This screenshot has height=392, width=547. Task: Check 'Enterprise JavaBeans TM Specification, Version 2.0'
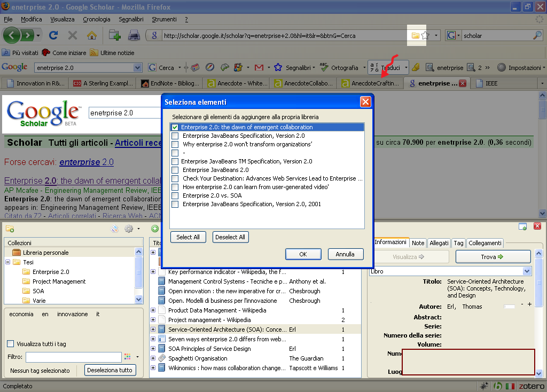click(x=175, y=161)
